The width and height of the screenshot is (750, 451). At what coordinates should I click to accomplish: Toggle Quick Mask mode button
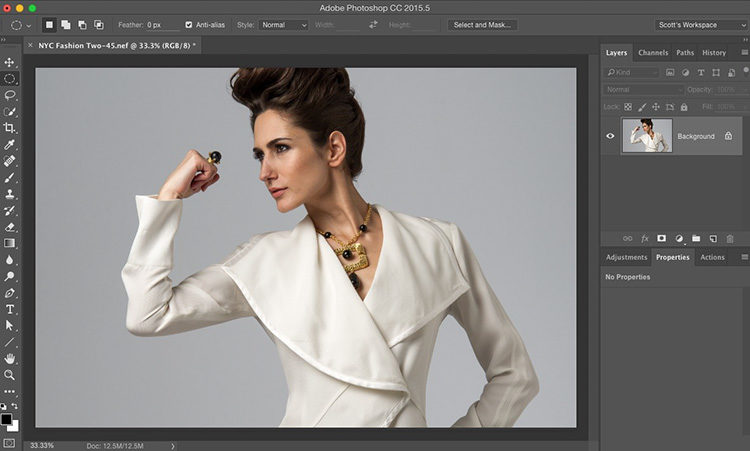click(x=9, y=443)
